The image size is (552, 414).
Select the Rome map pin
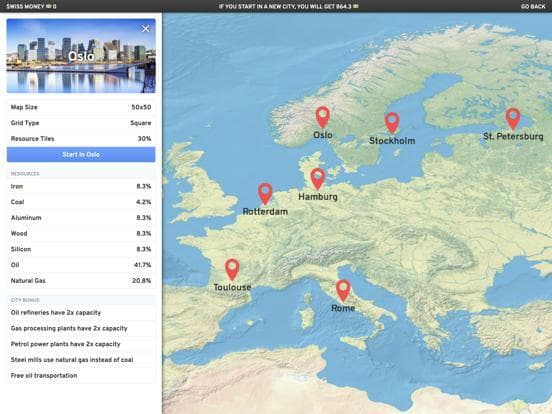(x=343, y=290)
